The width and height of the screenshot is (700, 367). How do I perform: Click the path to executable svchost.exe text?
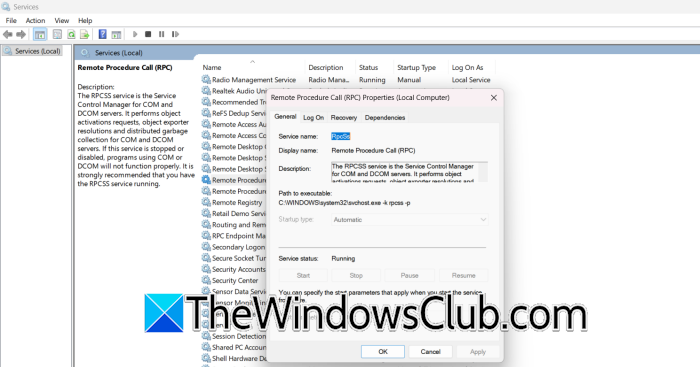pyautogui.click(x=344, y=203)
